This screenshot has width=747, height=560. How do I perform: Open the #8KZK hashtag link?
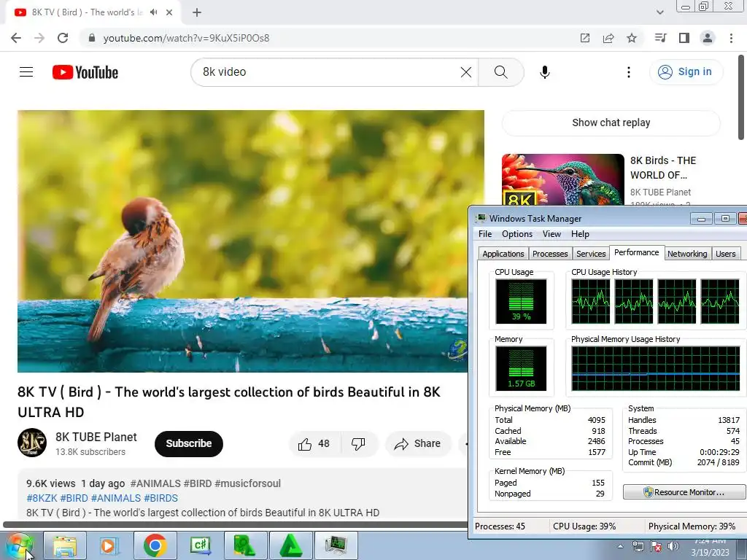42,498
